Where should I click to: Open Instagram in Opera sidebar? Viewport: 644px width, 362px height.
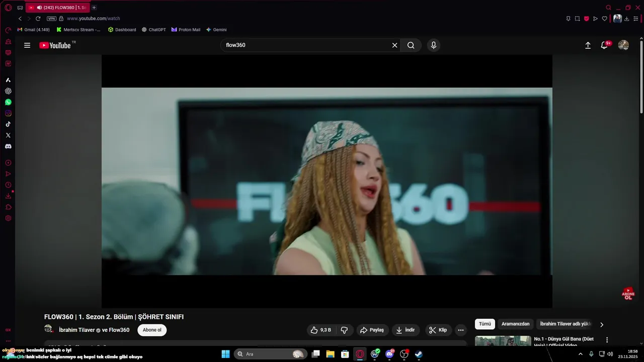(x=8, y=113)
